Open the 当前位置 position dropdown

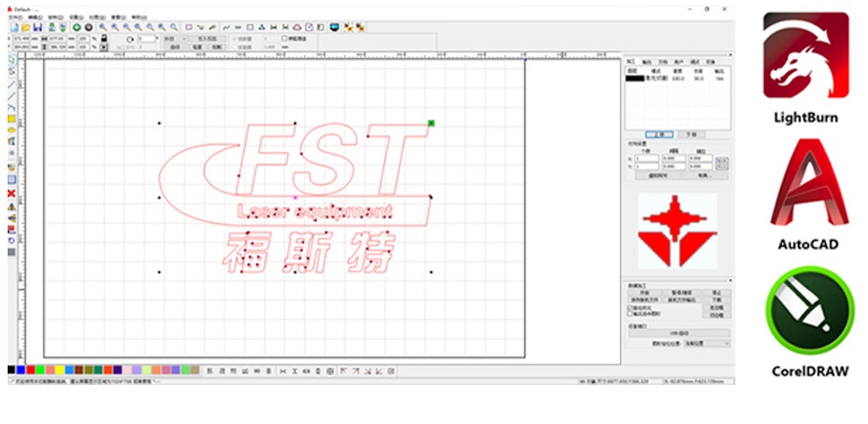tap(708, 343)
